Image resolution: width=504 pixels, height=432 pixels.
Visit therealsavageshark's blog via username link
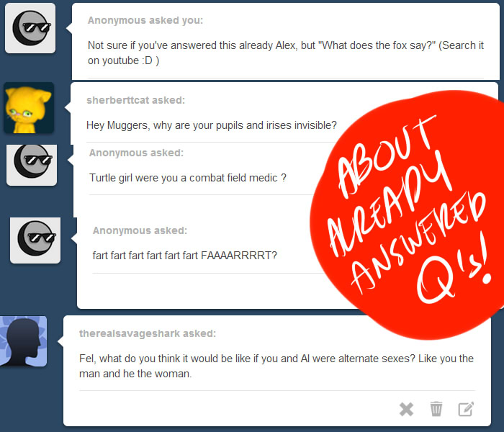point(130,333)
